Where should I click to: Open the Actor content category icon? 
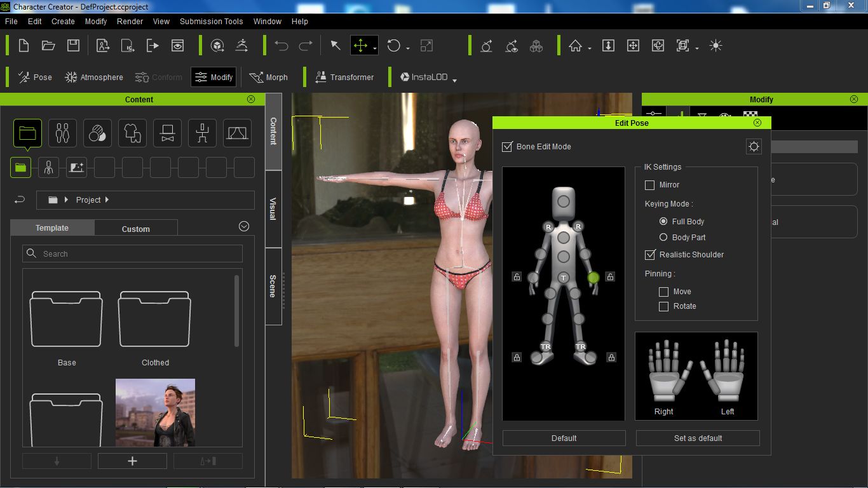click(x=62, y=133)
